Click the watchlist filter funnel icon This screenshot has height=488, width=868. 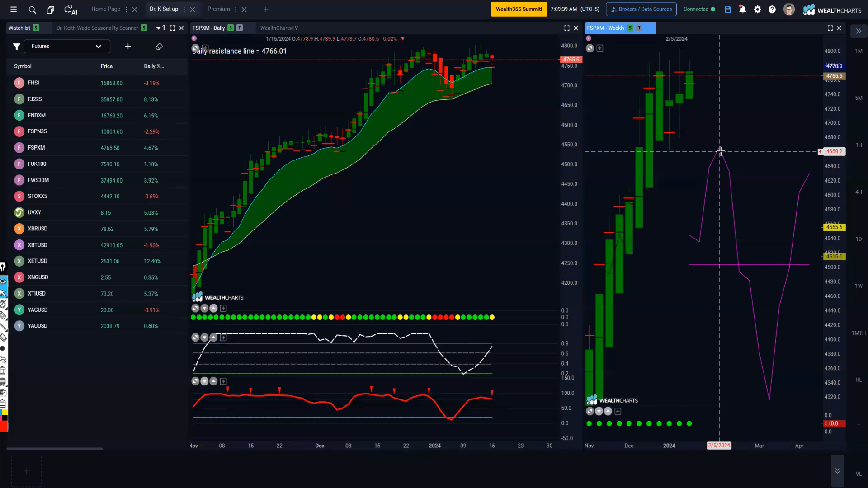16,47
